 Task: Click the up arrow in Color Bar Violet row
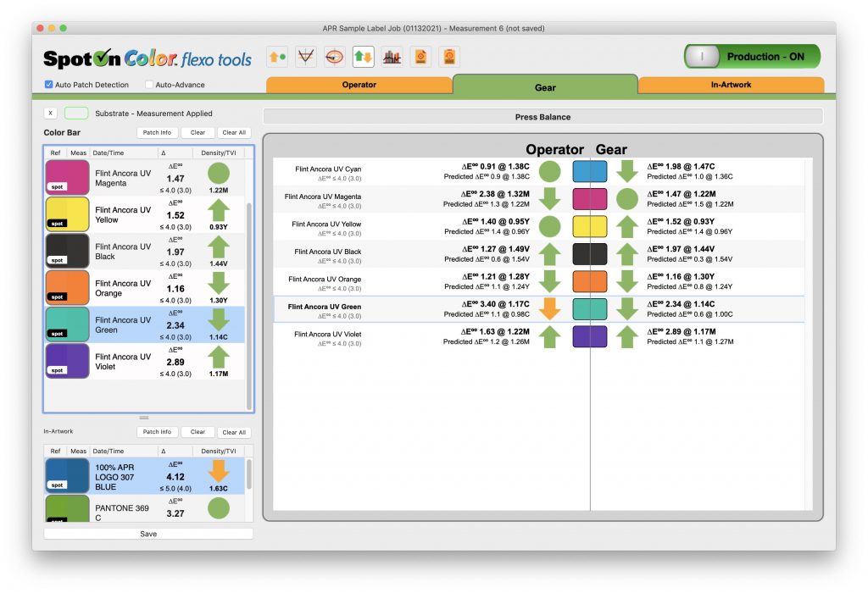tap(219, 357)
